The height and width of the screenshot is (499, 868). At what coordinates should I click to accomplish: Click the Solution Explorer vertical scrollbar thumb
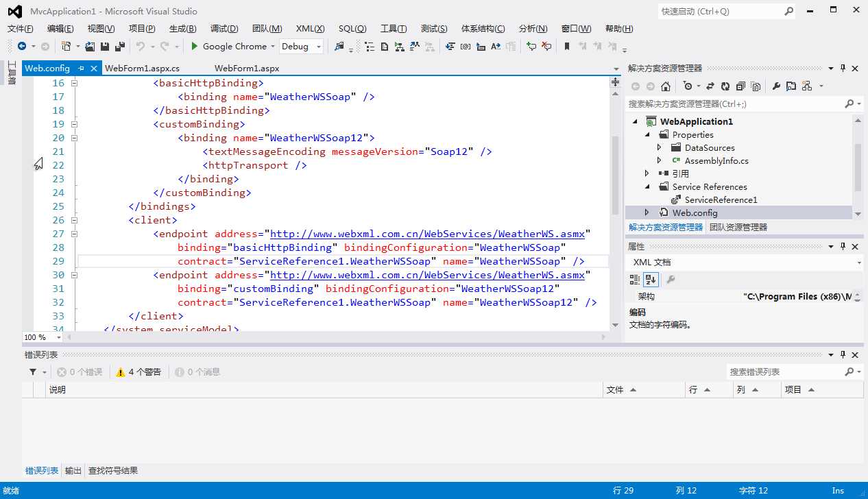[x=857, y=167]
